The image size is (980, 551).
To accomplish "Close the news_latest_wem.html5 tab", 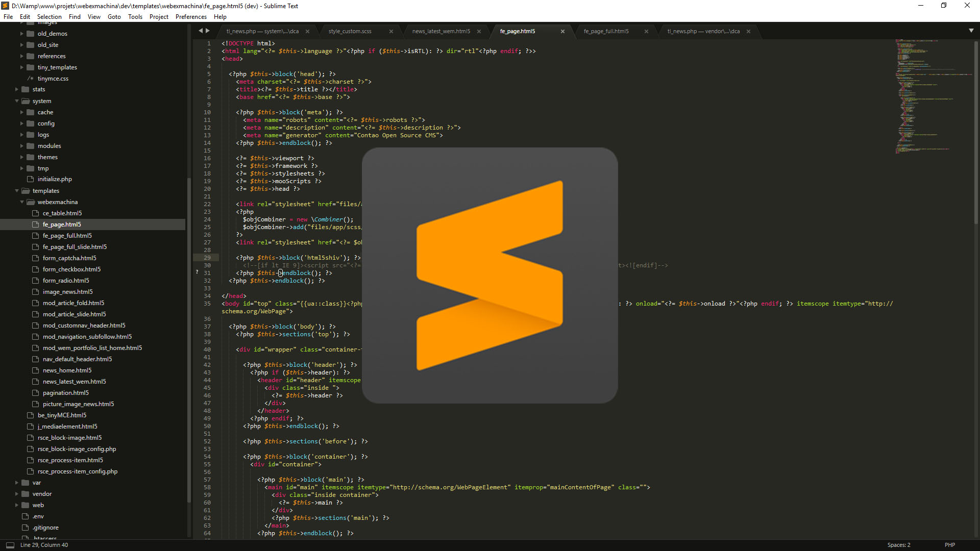I will (x=479, y=31).
